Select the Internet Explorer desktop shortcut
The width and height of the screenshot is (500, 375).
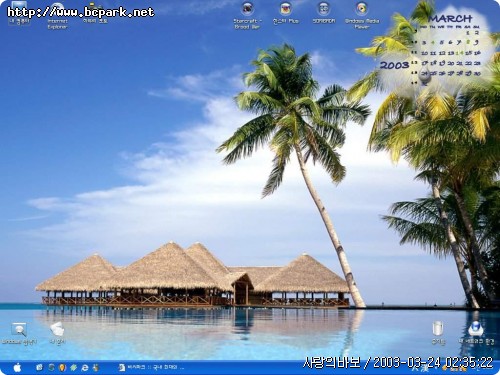(x=57, y=16)
